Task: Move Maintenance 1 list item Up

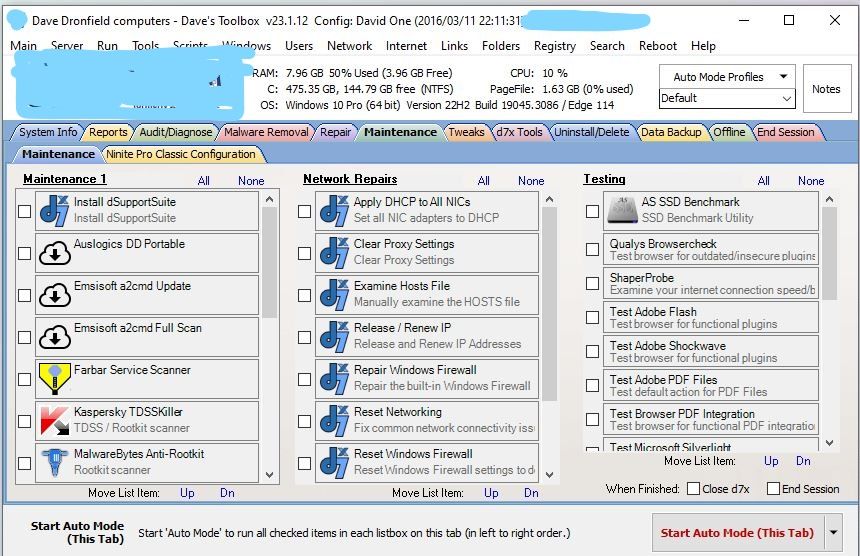Action: pos(187,493)
